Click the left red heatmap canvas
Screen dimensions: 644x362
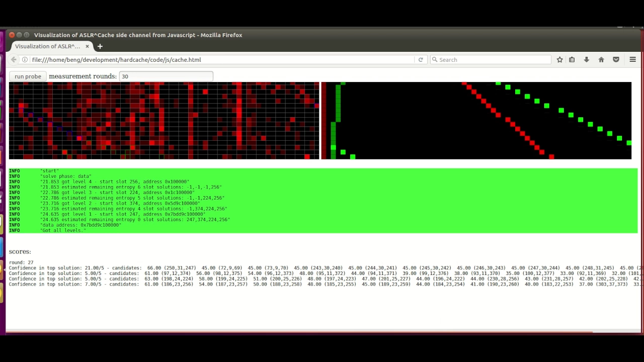point(164,121)
